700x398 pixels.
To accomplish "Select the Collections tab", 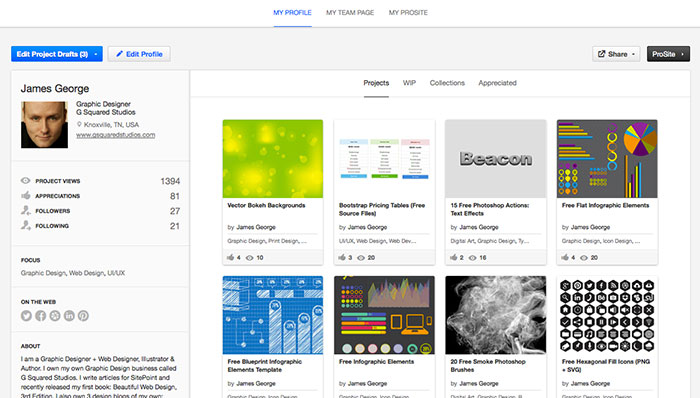I will click(x=447, y=83).
